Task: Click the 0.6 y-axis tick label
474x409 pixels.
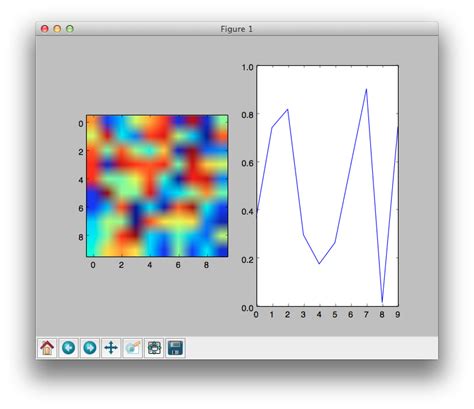Action: pyautogui.click(x=247, y=163)
